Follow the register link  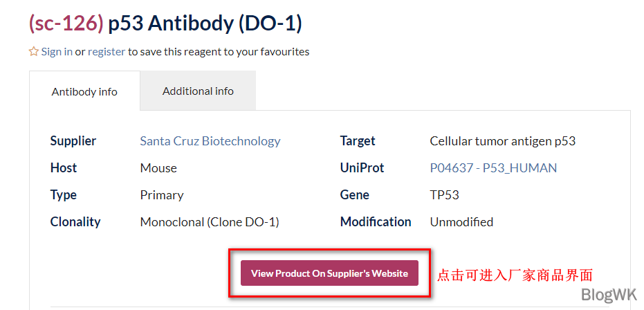click(x=107, y=52)
